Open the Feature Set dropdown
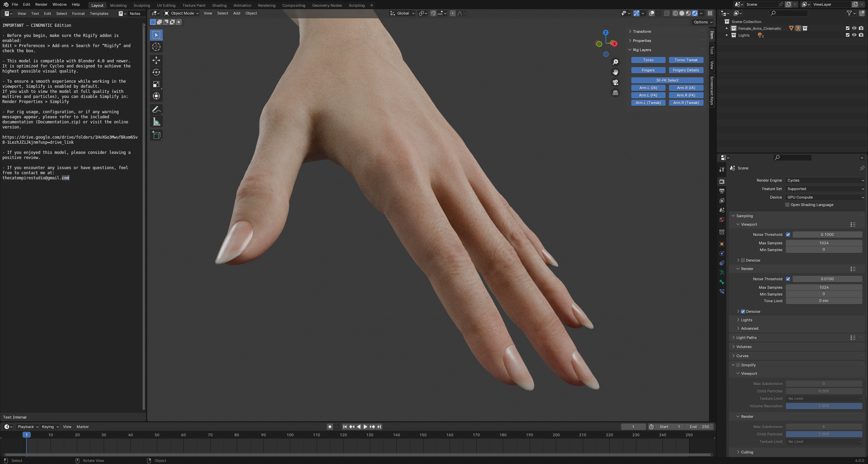868x464 pixels. point(825,189)
